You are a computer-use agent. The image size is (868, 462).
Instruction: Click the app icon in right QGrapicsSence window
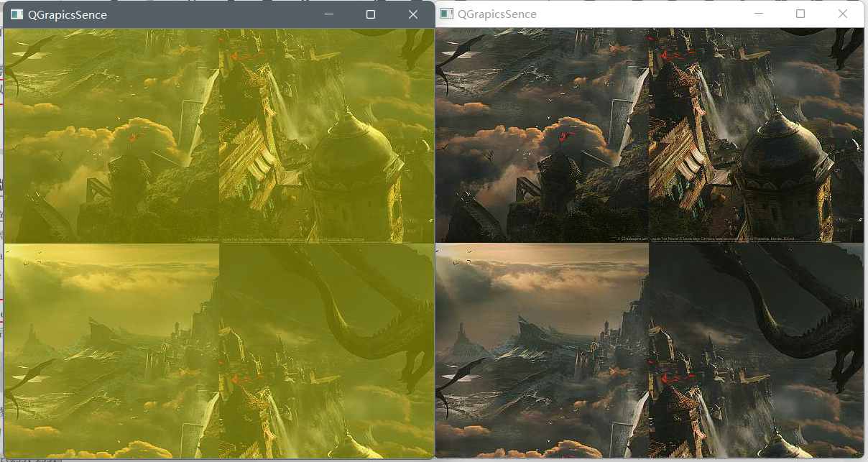[x=446, y=14]
